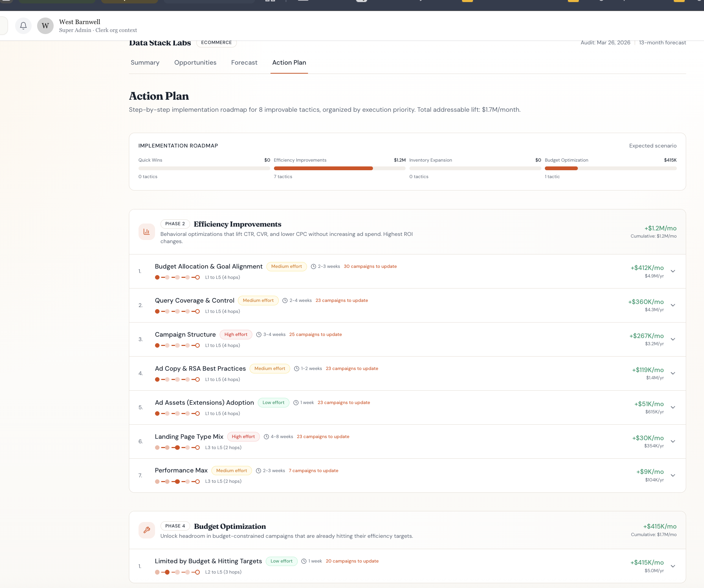Screen dimensions: 704x588
Task: Click the Quick Wins roadmap progress bar
Action: pos(204,168)
